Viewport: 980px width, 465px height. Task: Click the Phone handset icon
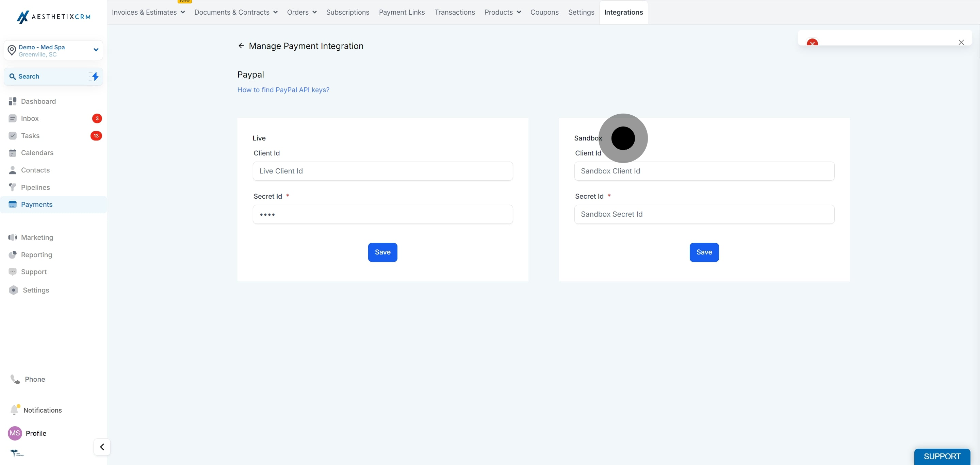[x=15, y=379]
